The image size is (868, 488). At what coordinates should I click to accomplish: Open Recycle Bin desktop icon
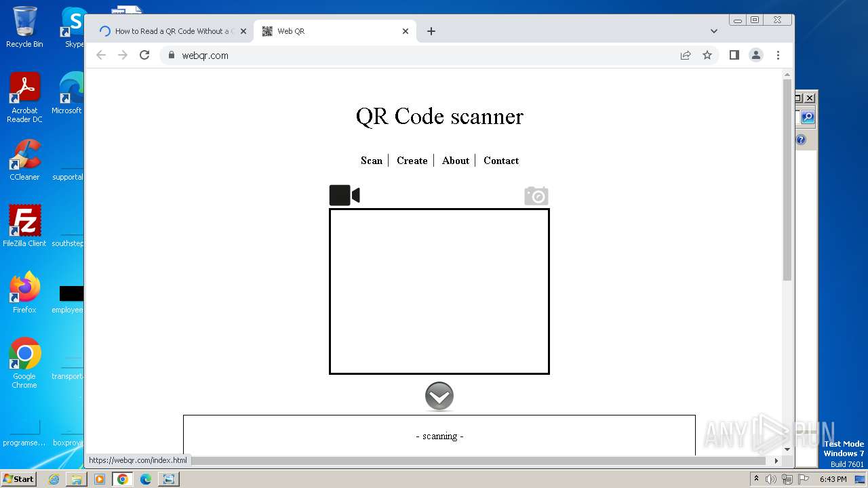(24, 27)
